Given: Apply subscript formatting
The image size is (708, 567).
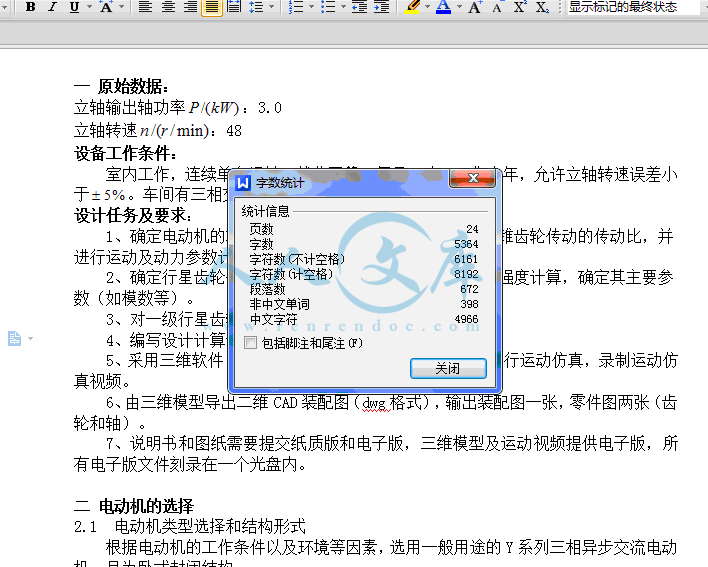Looking at the screenshot, I should [542, 7].
